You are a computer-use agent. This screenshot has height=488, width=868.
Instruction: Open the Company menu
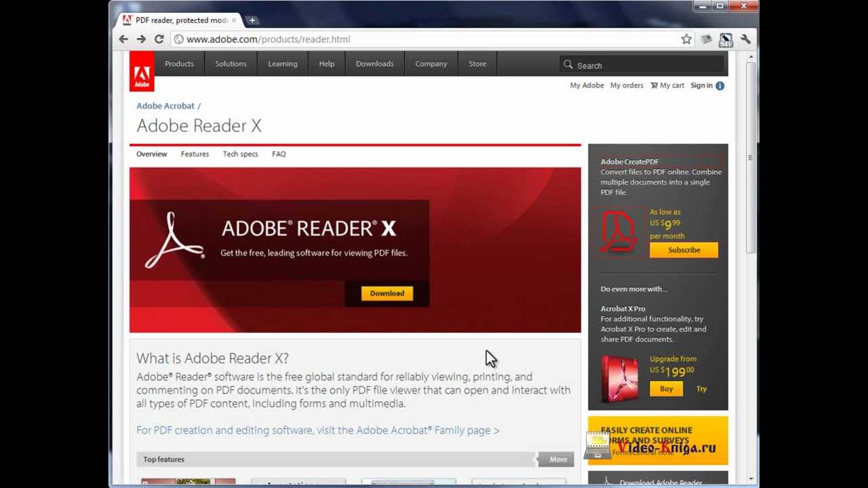431,64
